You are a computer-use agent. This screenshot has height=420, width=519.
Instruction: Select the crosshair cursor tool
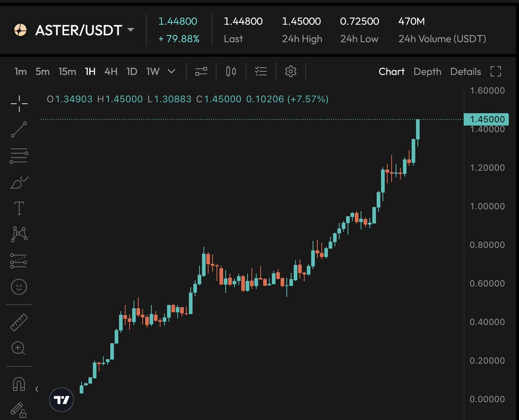19,103
